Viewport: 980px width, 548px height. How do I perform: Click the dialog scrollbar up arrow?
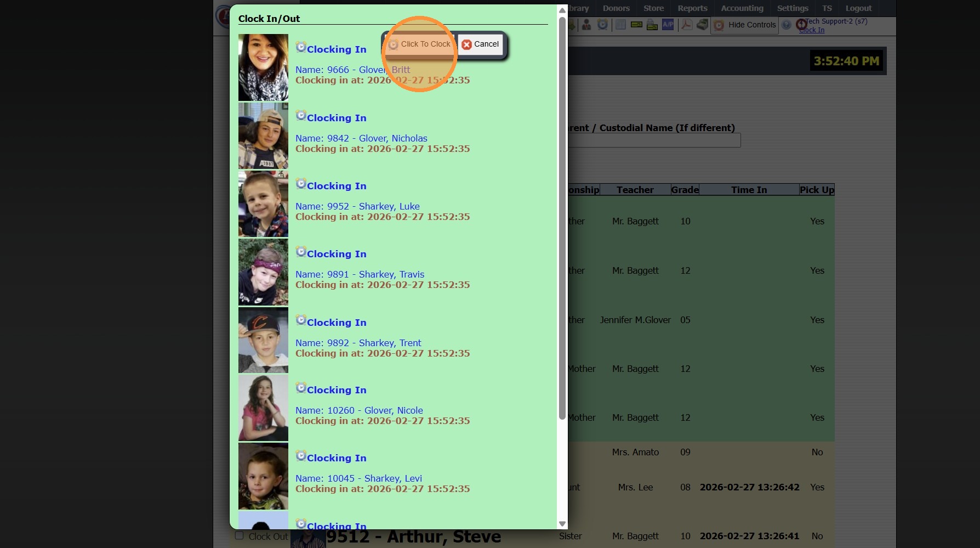(562, 10)
